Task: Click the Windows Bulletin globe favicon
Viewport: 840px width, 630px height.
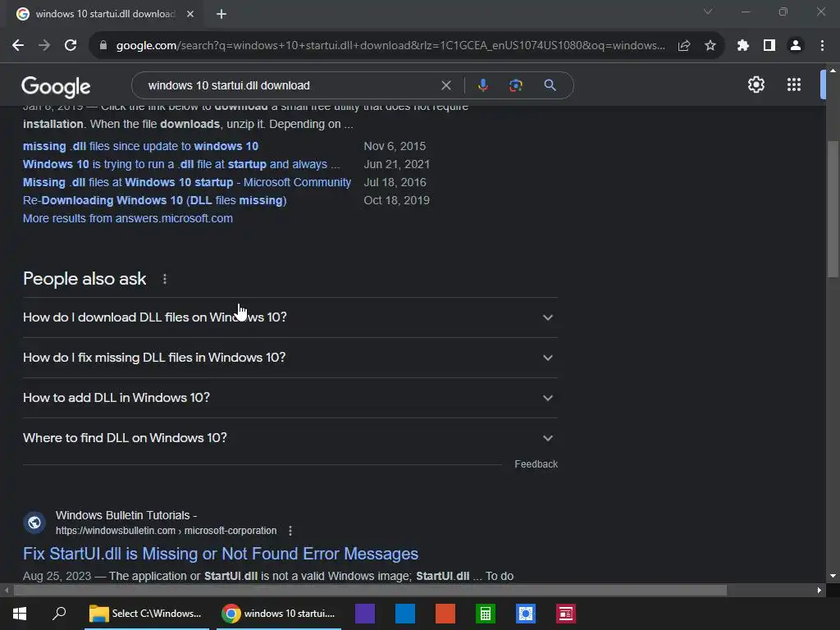Action: [34, 523]
